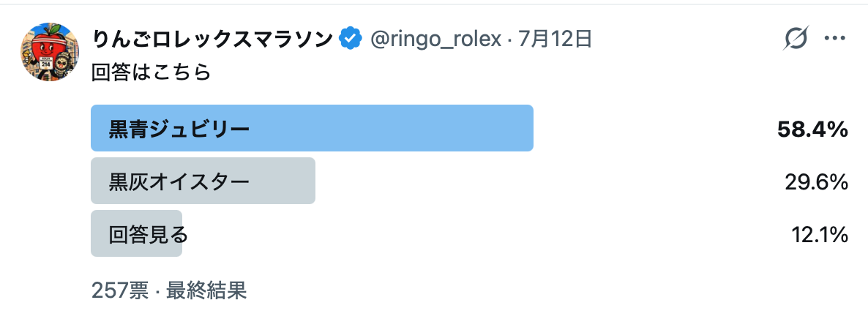Select the 黒青ジュビリー poll option label
868x319 pixels.
(179, 129)
